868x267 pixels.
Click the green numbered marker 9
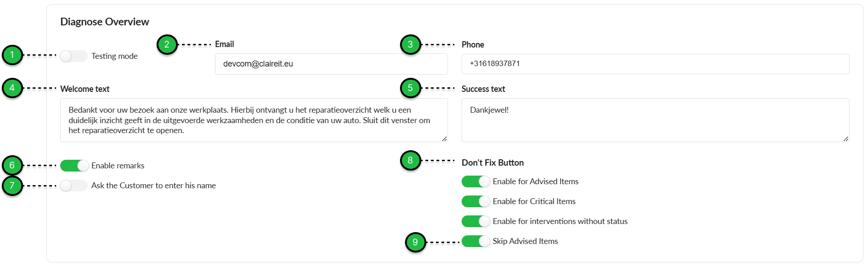(x=415, y=242)
